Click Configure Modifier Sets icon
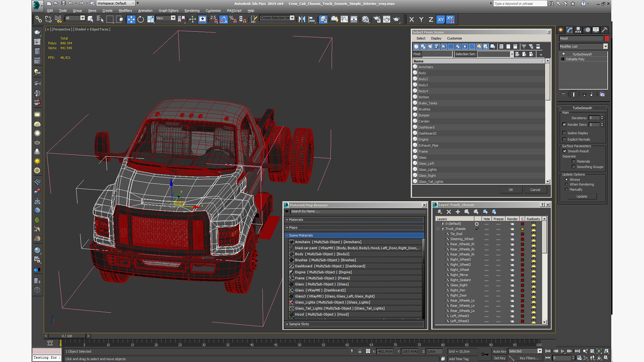 pyautogui.click(x=602, y=95)
